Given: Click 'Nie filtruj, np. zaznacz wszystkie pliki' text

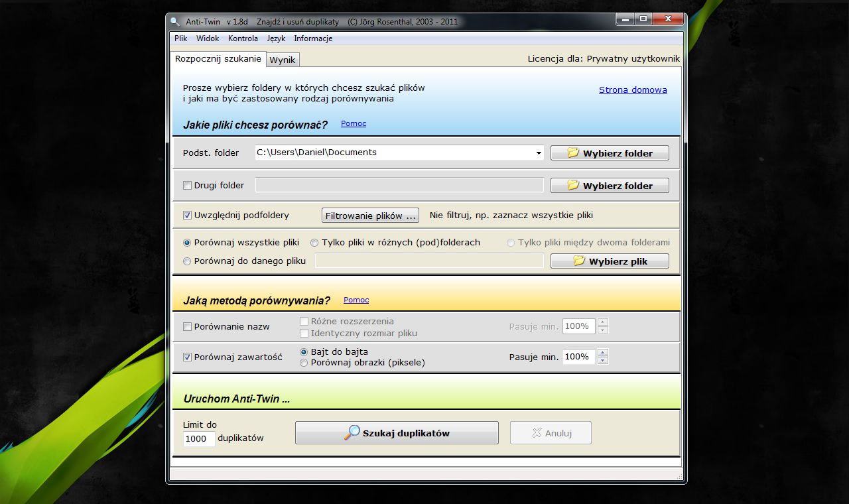Looking at the screenshot, I should click(x=511, y=216).
